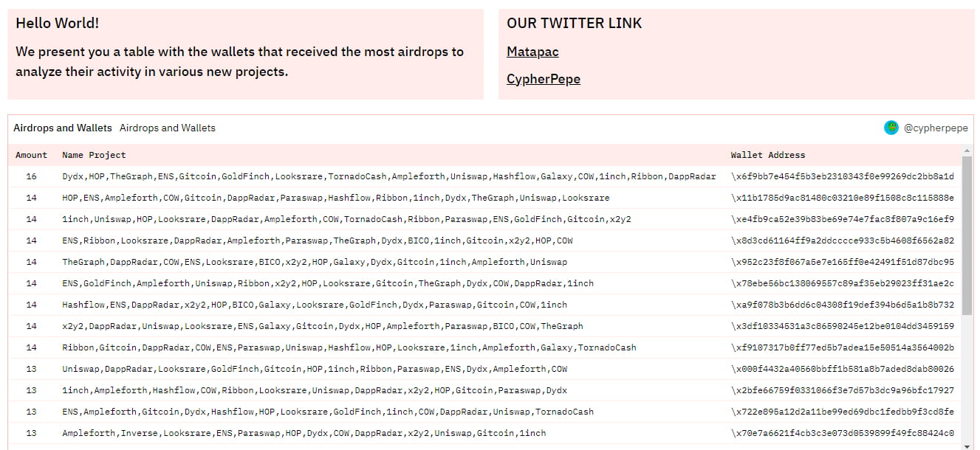This screenshot has width=980, height=450.
Task: Click the project list starting with Hashflow,ENS,DappRadar
Action: (315, 305)
